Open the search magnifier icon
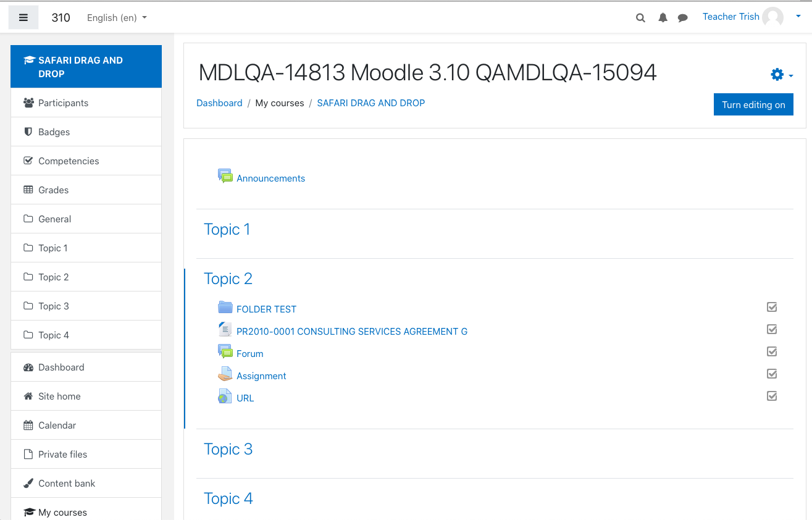 (x=640, y=18)
